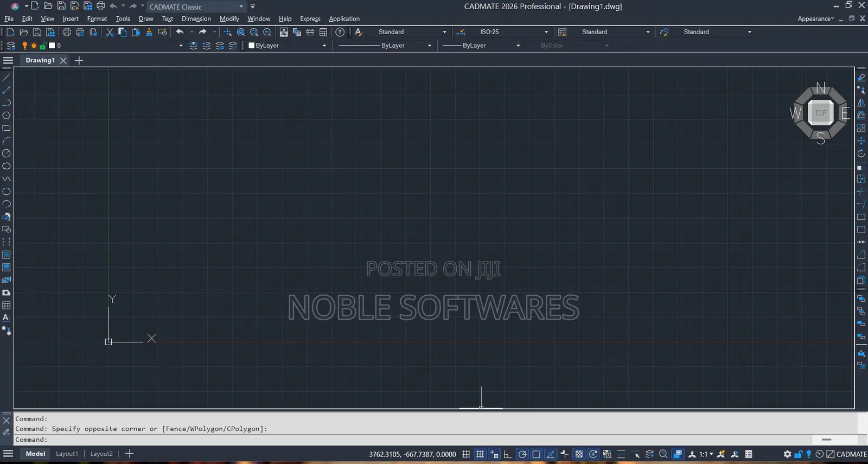Select the Spline draw tool
Screen dimensions: 868x464
click(7, 179)
